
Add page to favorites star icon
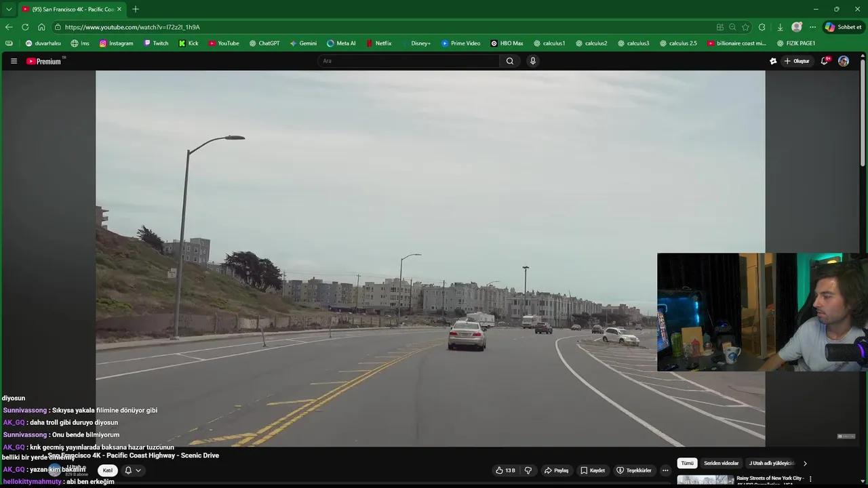[x=745, y=27]
